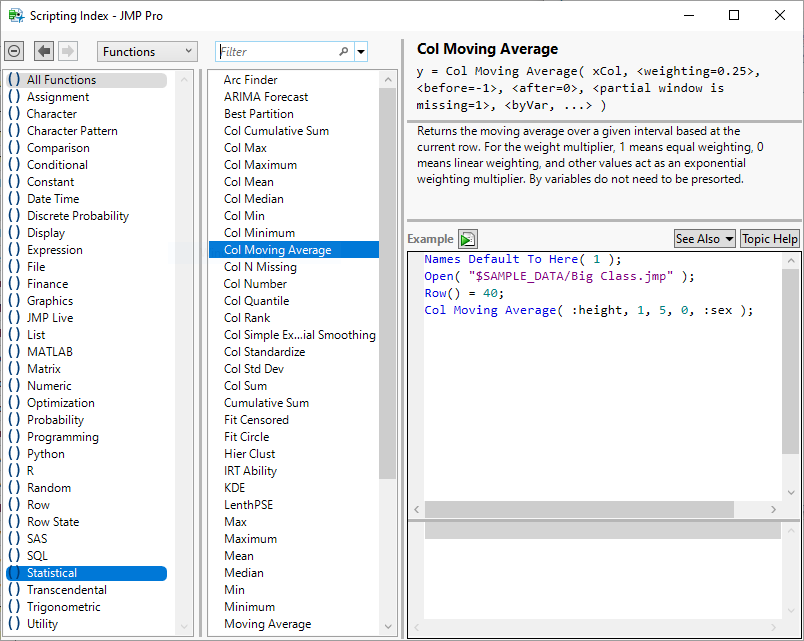Click the forward arrow navigation icon
Screen dimensions: 804x641
pos(68,51)
